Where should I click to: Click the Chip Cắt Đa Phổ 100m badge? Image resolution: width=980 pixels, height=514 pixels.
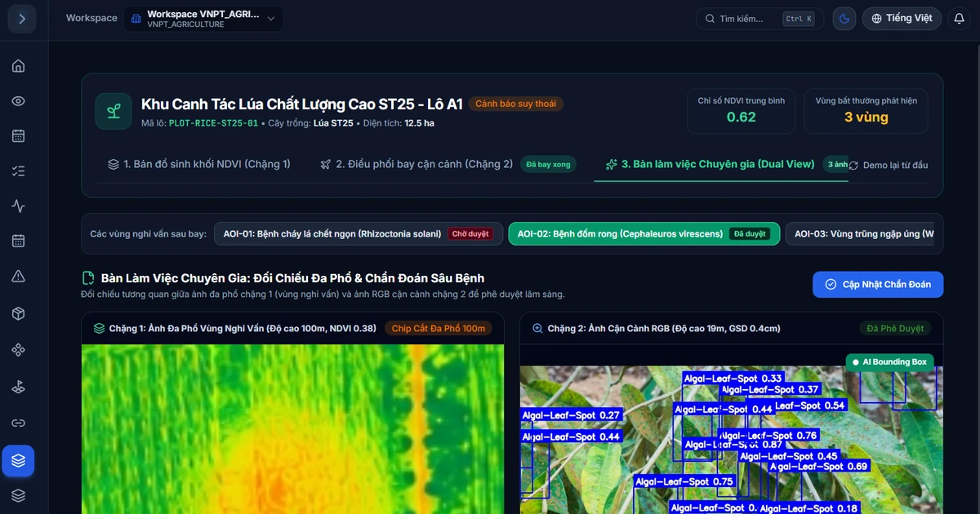[439, 329]
